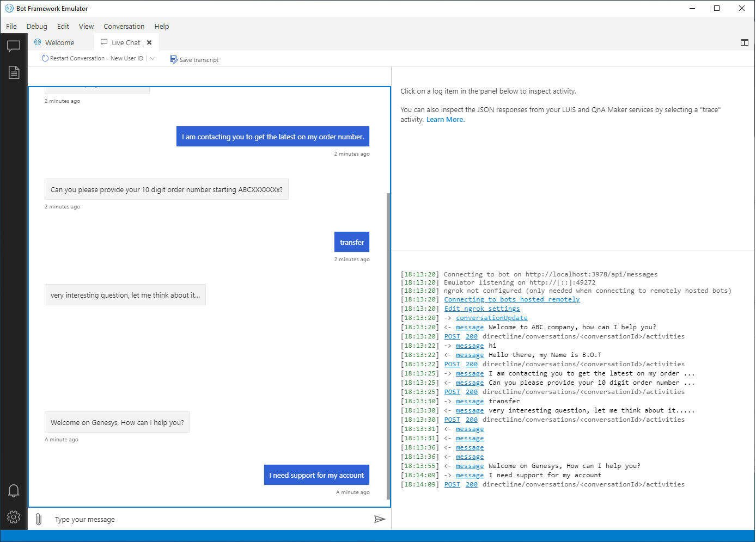Inspect message log 'Welcome to ABC company'
Viewport: 756px width, 542px height.
pos(470,327)
